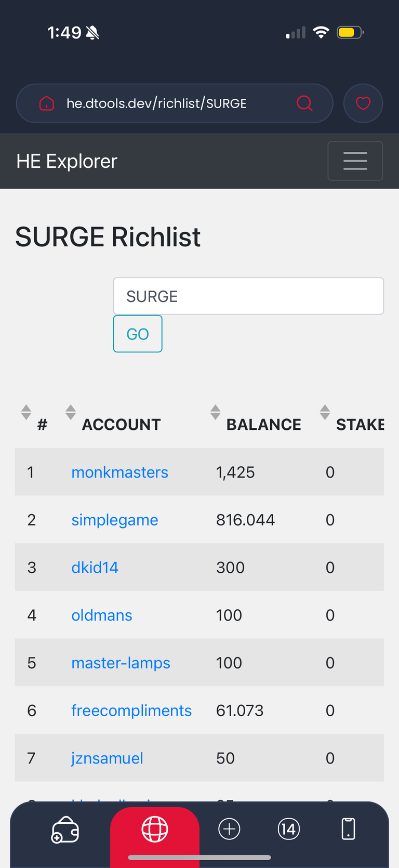Add a new tab with plus icon

229,829
